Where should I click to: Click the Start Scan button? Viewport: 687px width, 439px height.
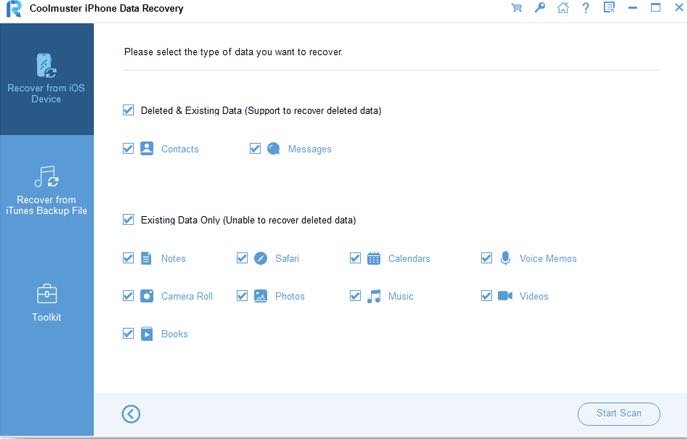click(x=619, y=414)
